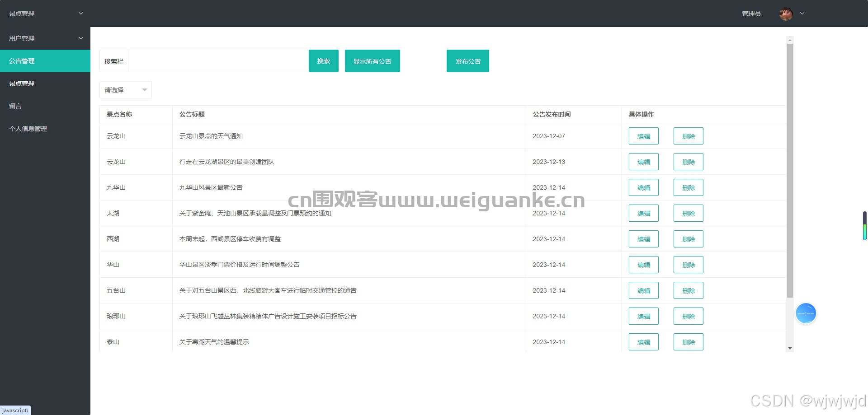
Task: Delete the 行走在云龙湖景区 announcement
Action: (689, 162)
